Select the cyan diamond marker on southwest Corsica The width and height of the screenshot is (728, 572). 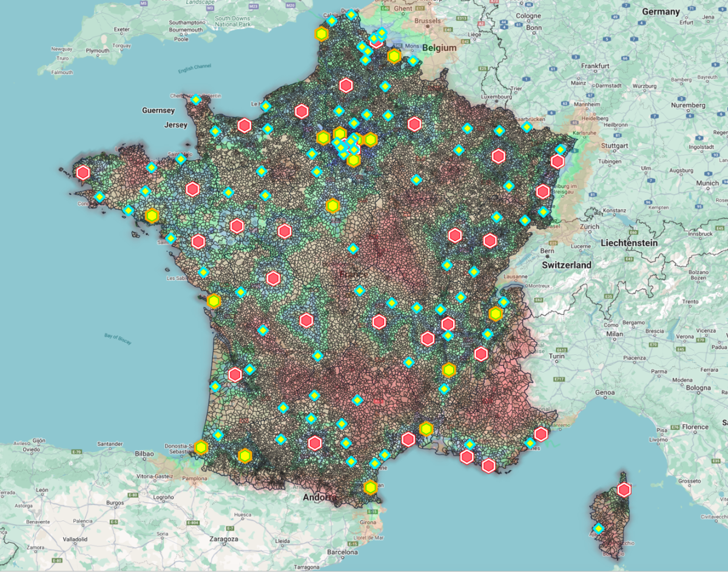pyautogui.click(x=599, y=528)
